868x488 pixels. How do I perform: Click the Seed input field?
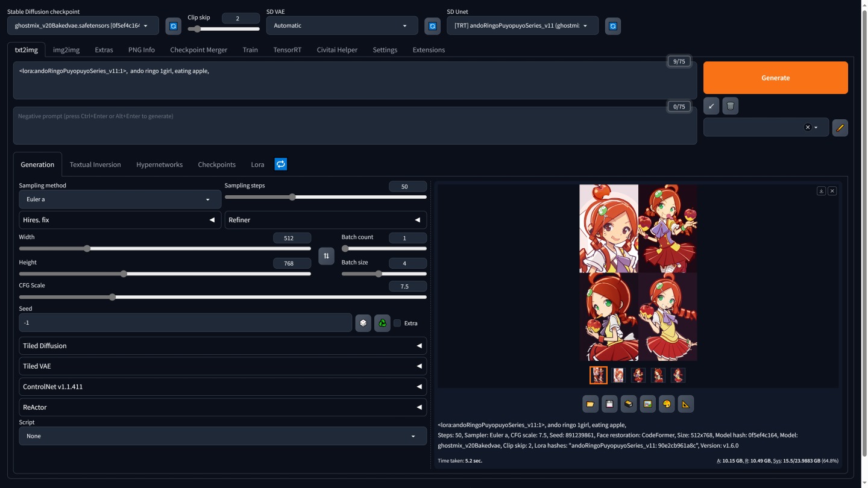(186, 323)
